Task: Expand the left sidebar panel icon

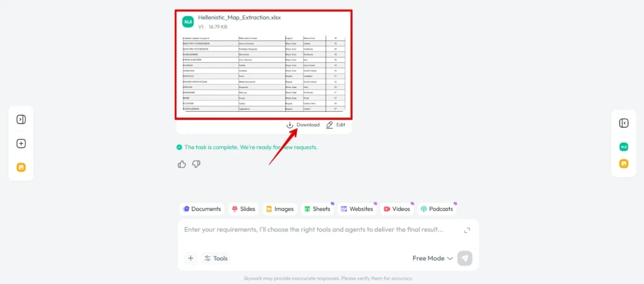Action: coord(21,119)
